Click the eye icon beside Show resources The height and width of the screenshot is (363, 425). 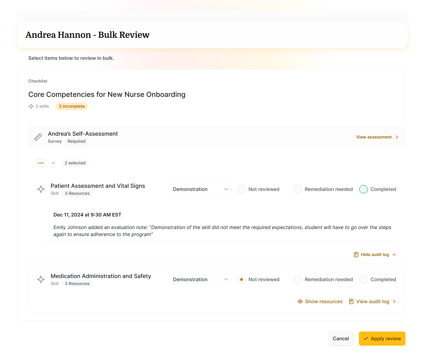click(300, 301)
